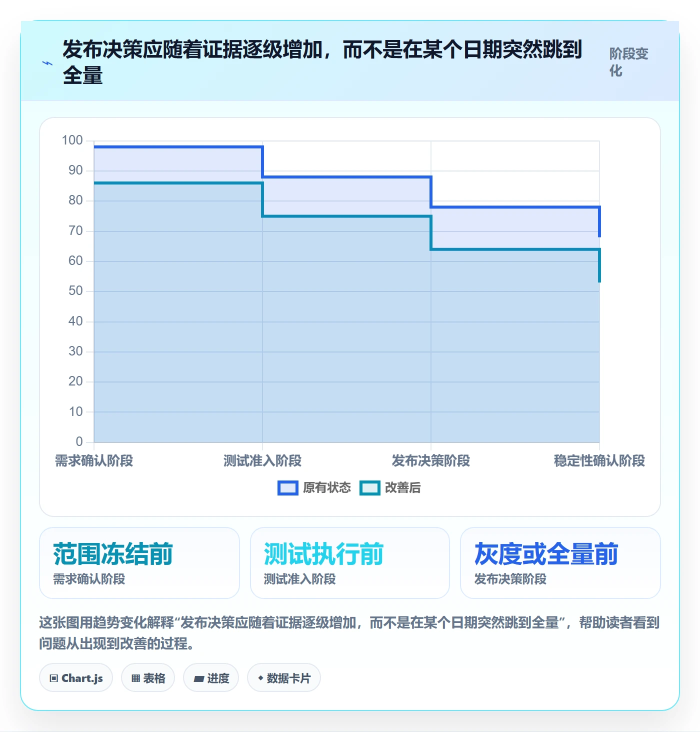Click 发布决策阶段 subtitle in the third card
Image resolution: width=700 pixels, height=732 pixels.
510,579
